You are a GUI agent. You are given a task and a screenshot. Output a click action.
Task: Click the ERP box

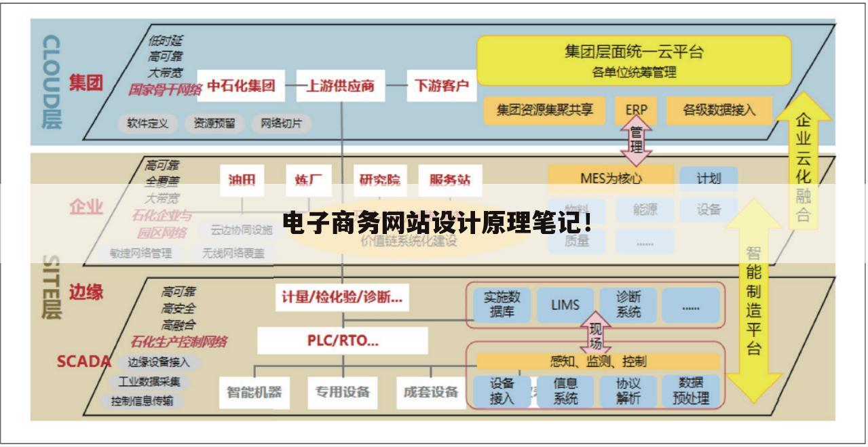point(636,110)
